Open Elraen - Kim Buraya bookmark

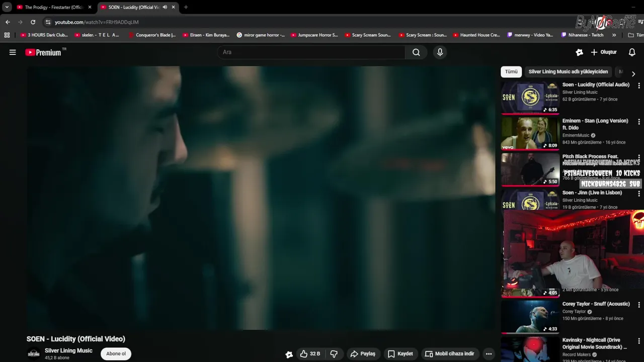[x=206, y=35]
